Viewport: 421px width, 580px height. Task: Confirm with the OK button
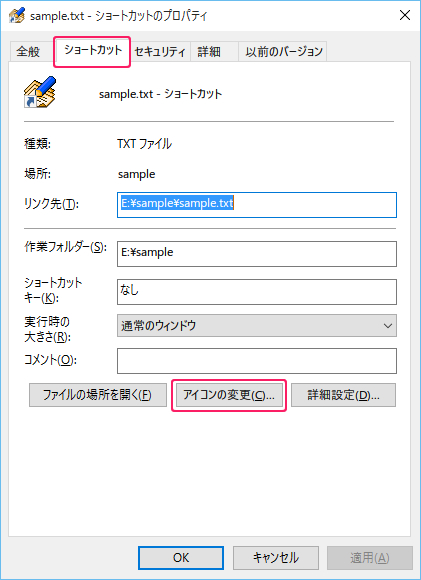[181, 558]
